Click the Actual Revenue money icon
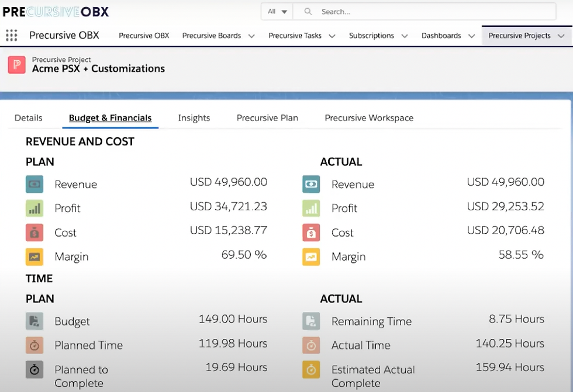This screenshot has height=392, width=573. coord(311,184)
